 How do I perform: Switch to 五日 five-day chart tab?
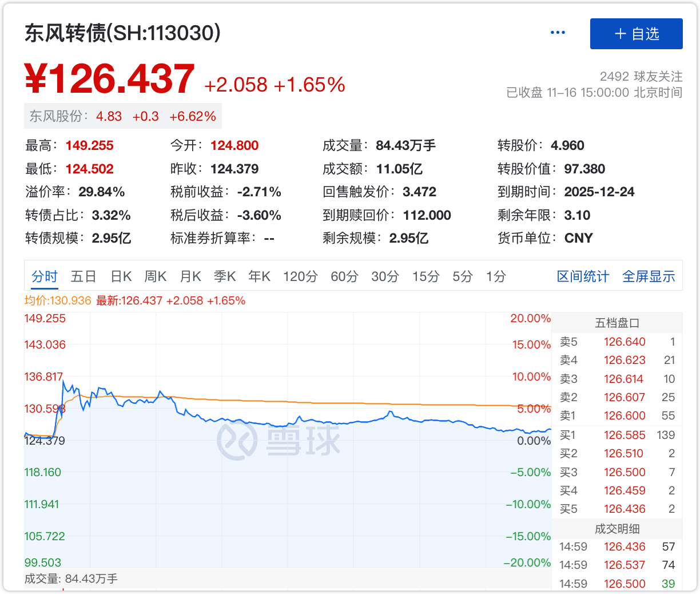click(83, 277)
